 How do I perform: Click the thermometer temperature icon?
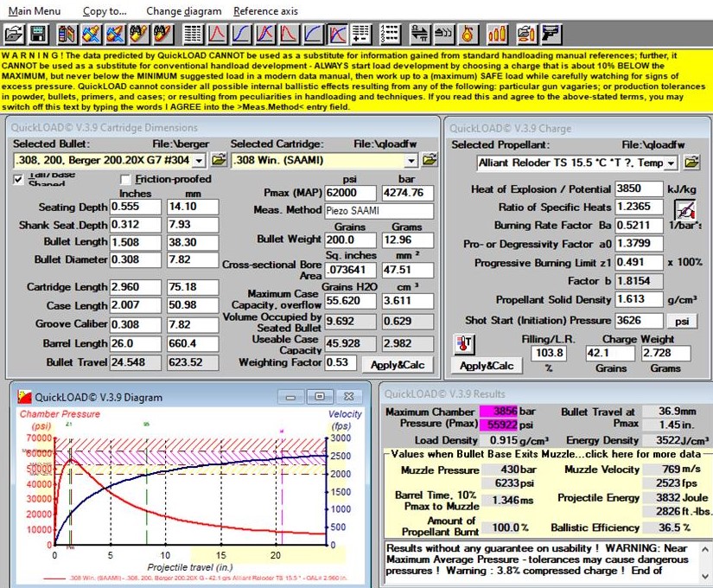tap(463, 345)
